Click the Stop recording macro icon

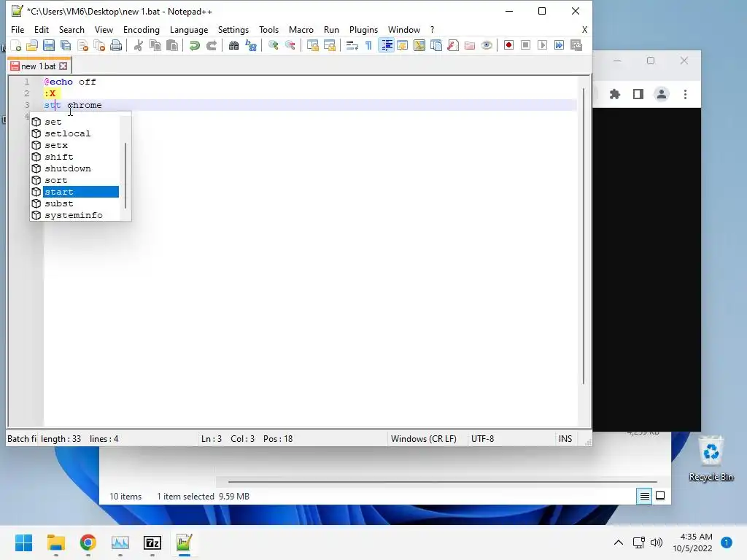pos(525,46)
